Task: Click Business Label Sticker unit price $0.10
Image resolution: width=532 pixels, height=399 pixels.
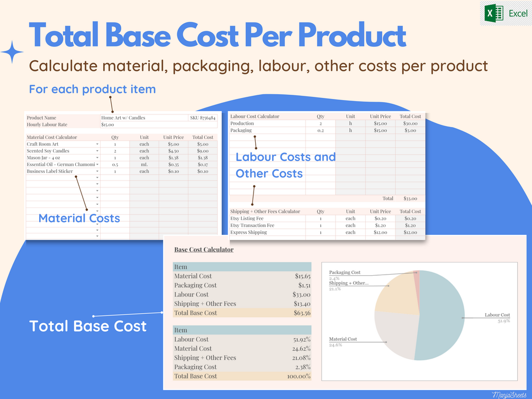Action: coord(174,171)
